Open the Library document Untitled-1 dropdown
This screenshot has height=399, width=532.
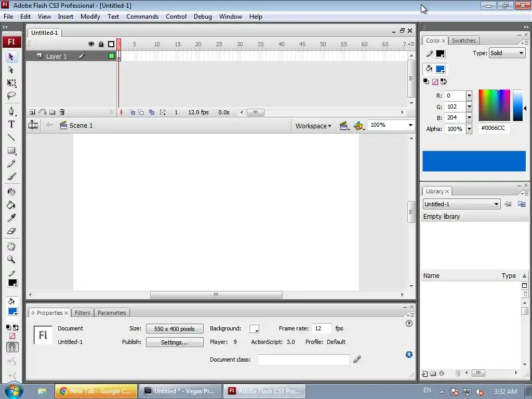point(461,204)
